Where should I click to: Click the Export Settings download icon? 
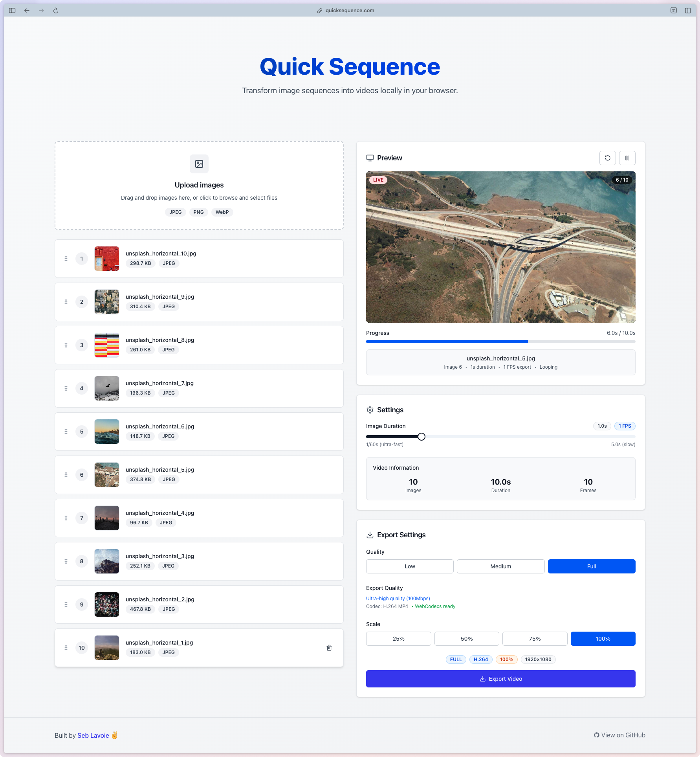(x=370, y=535)
